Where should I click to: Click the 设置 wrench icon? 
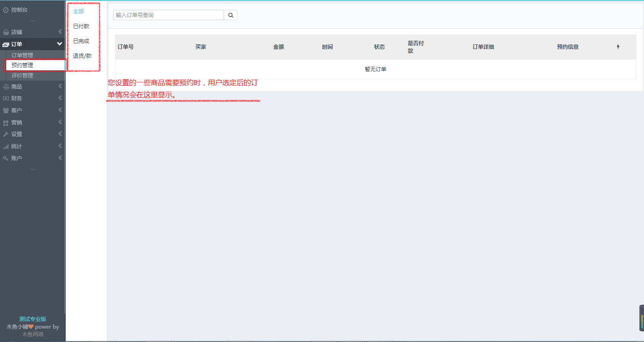[6, 134]
